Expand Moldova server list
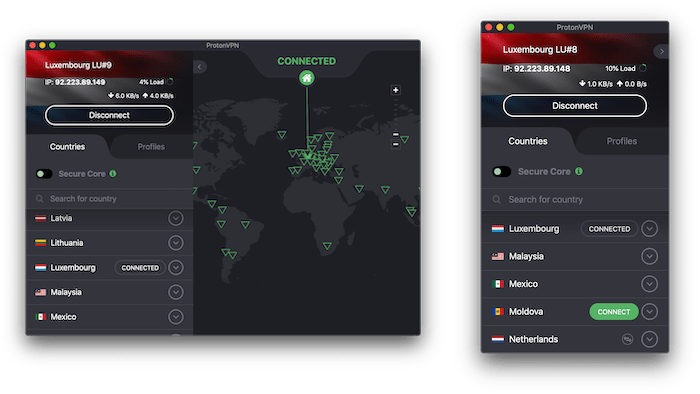The height and width of the screenshot is (394, 700). (x=650, y=311)
